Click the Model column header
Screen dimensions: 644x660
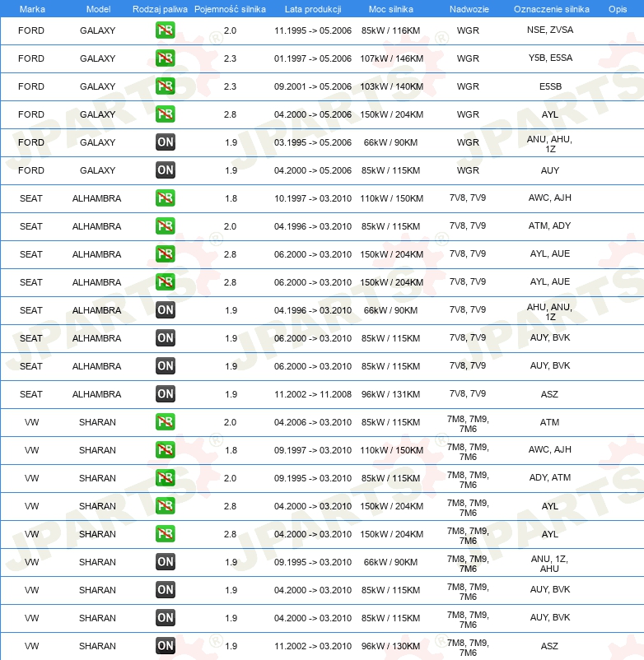point(98,9)
